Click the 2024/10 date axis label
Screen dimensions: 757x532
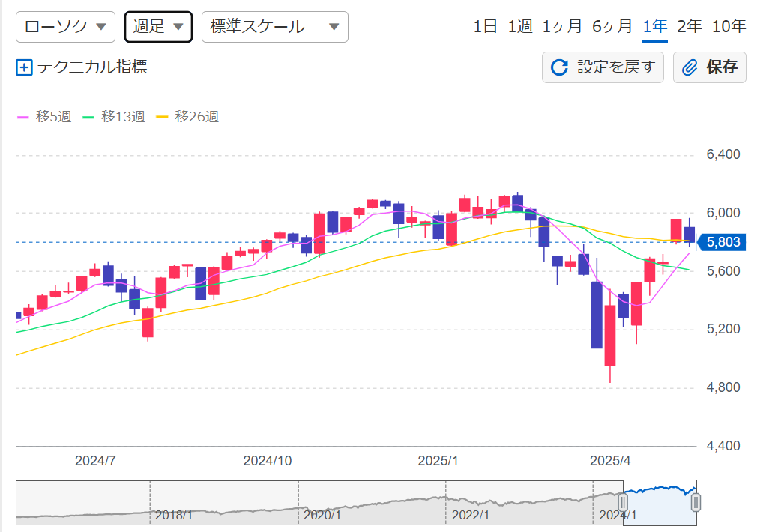(268, 461)
